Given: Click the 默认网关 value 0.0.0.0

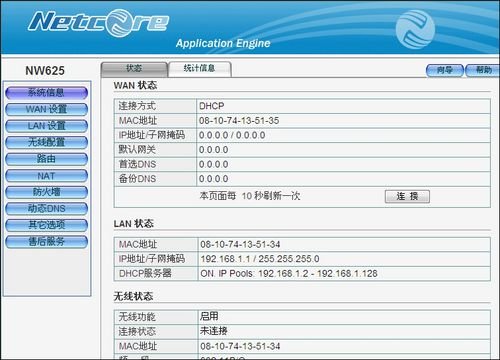Looking at the screenshot, I should [213, 150].
